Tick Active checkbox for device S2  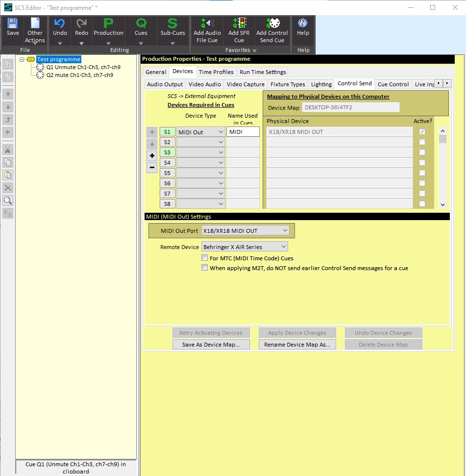click(422, 142)
